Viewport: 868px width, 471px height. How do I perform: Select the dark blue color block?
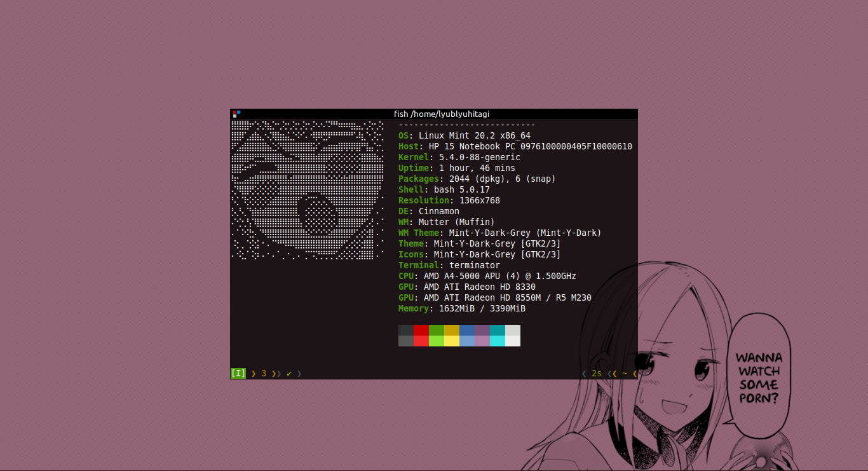point(467,330)
